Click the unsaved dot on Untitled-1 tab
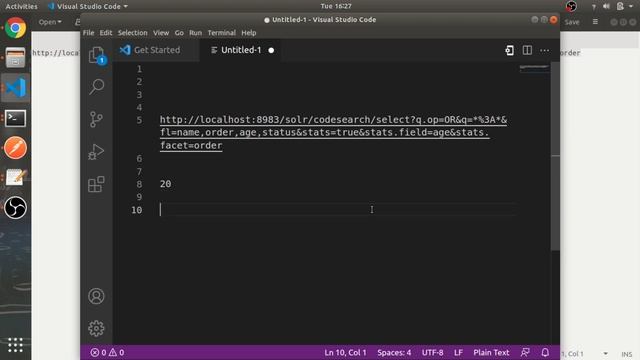The height and width of the screenshot is (360, 640). pos(271,50)
